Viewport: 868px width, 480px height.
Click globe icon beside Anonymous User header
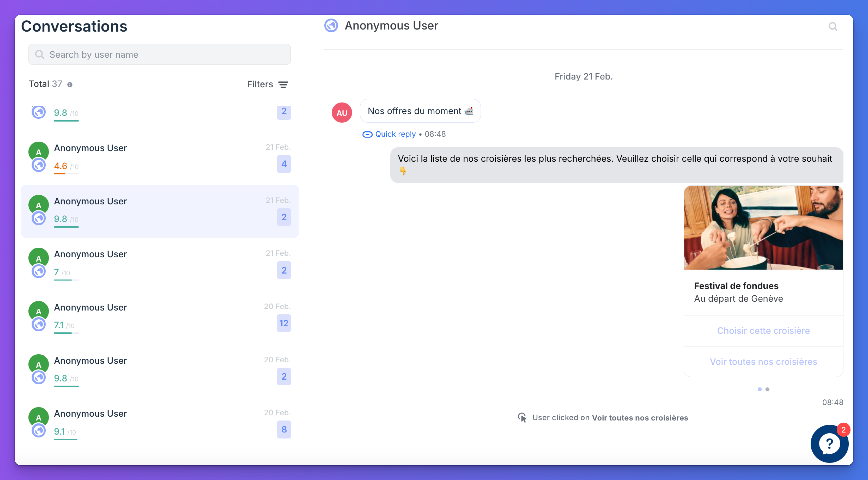click(331, 26)
